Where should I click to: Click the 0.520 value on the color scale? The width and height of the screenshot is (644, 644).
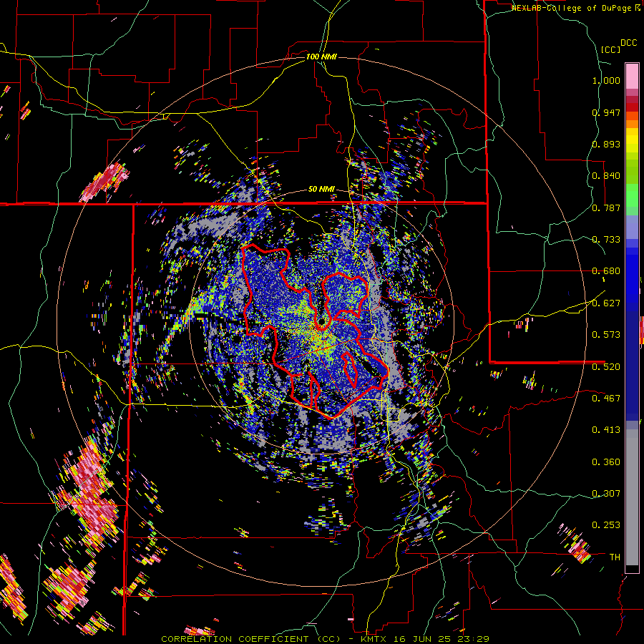pyautogui.click(x=606, y=366)
